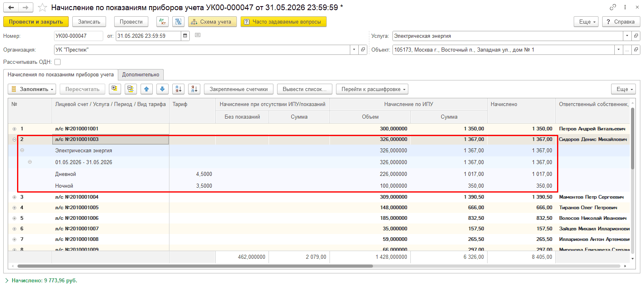Add the document to favorites with the star
The height and width of the screenshot is (286, 644).
coord(42,8)
